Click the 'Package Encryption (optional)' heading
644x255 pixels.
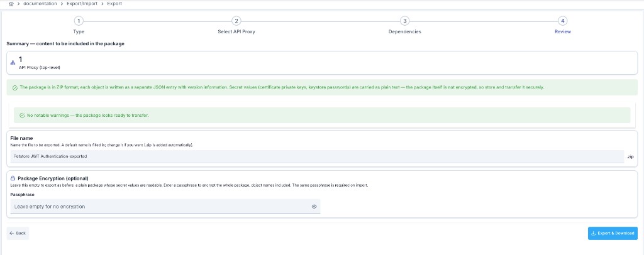point(53,178)
